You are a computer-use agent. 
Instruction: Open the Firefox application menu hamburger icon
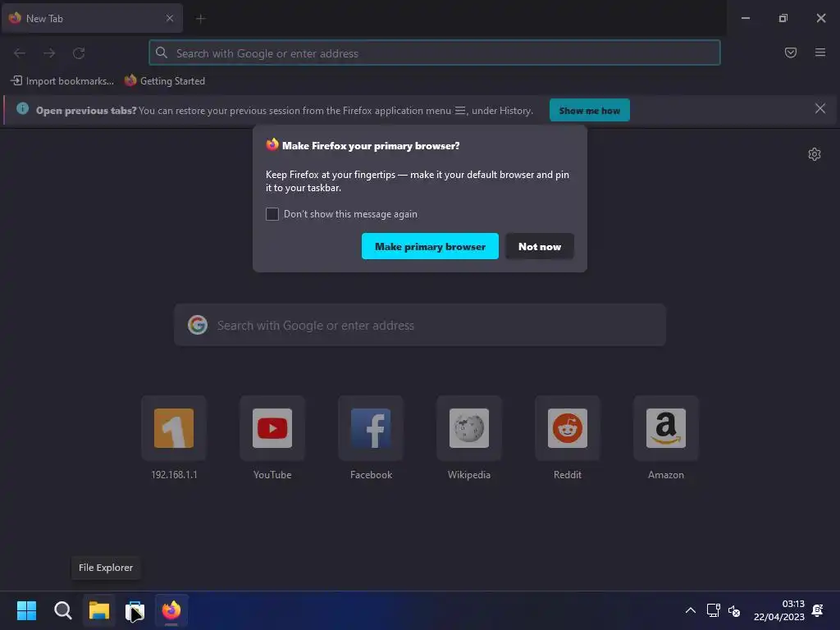[819, 52]
